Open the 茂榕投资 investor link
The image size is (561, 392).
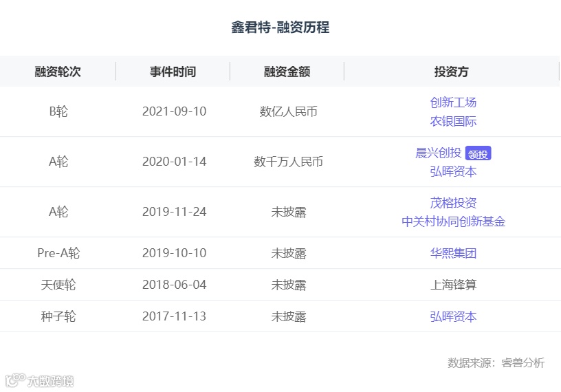coord(453,203)
